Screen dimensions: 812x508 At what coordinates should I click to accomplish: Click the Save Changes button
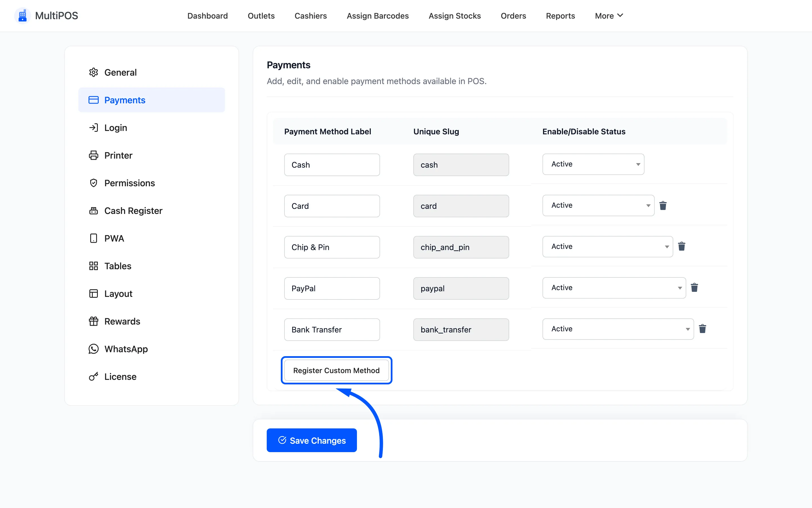tap(312, 441)
